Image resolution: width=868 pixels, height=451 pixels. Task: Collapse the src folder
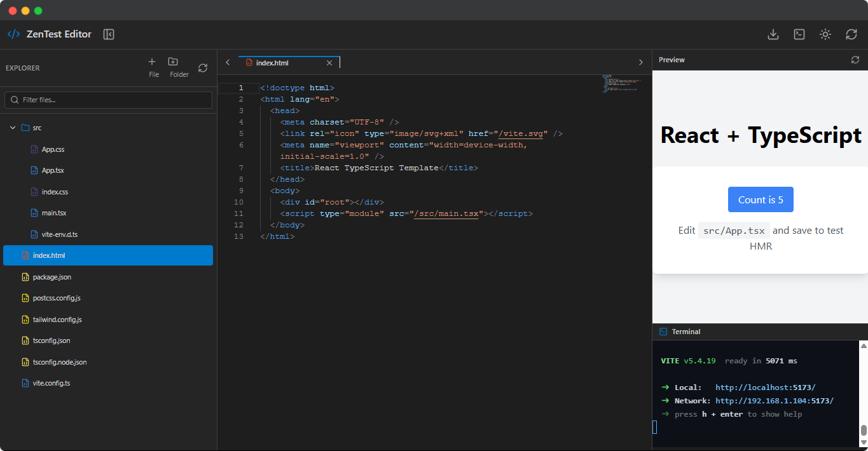coord(13,128)
